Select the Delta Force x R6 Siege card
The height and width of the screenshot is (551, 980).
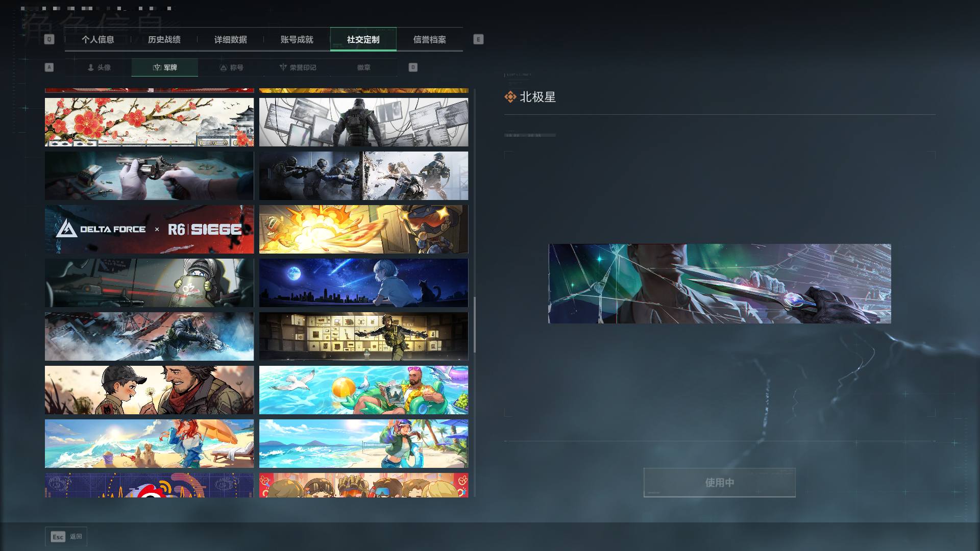click(149, 229)
